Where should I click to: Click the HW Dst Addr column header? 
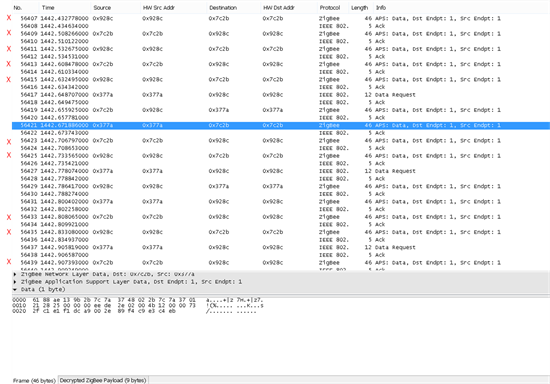(289, 8)
